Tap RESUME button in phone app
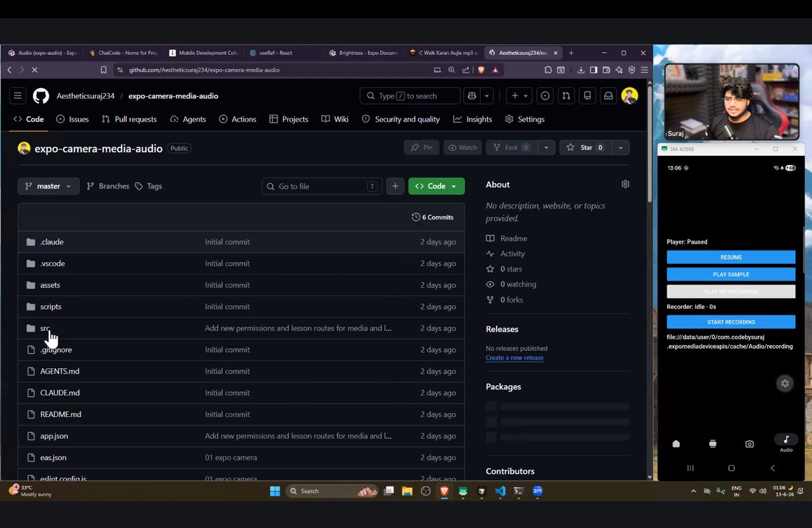Screen dimensions: 812x528 pos(731,257)
